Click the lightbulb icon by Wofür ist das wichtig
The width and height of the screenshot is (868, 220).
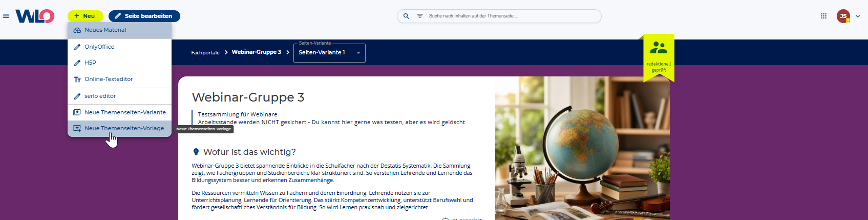[x=196, y=152]
